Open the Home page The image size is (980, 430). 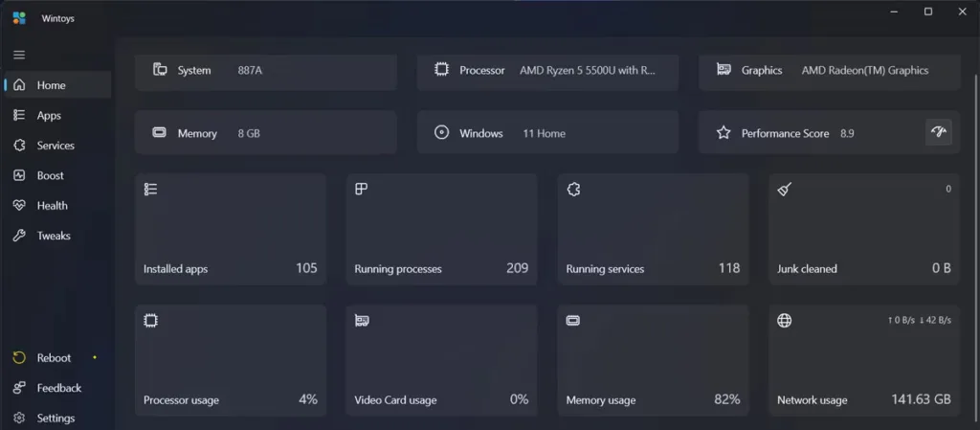click(x=57, y=85)
